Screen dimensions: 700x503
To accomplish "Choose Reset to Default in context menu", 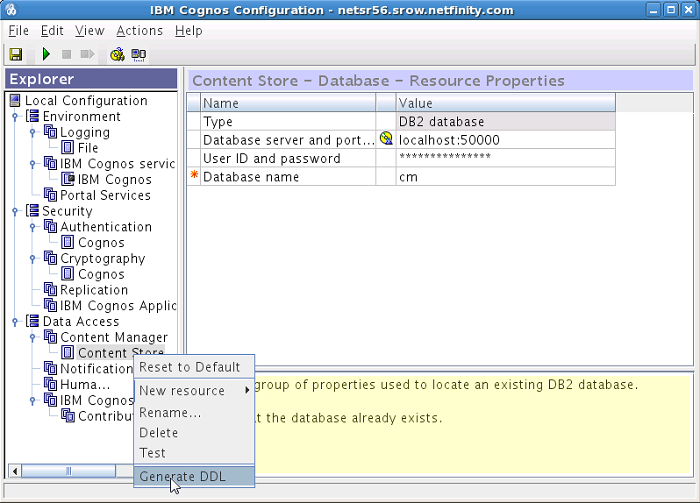I will tap(194, 367).
